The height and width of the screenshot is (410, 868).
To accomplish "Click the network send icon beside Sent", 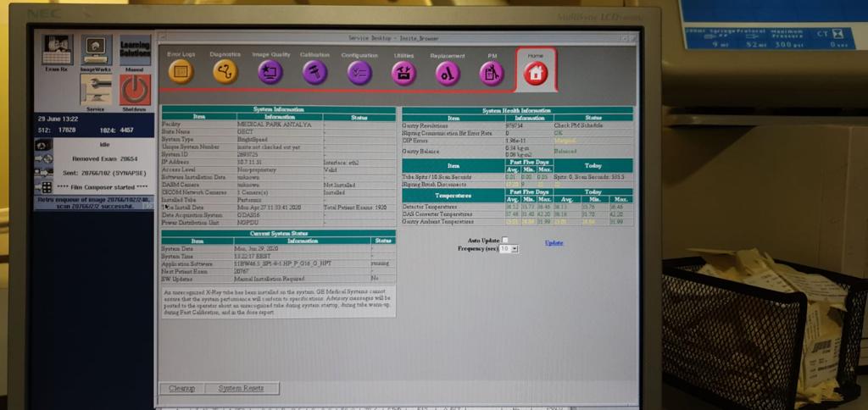I will click(44, 173).
